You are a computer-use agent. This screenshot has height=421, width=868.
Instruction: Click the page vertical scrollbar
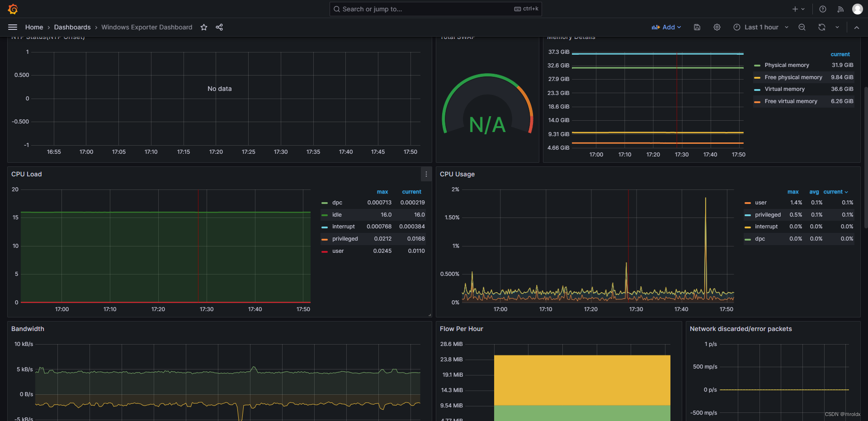pyautogui.click(x=866, y=158)
